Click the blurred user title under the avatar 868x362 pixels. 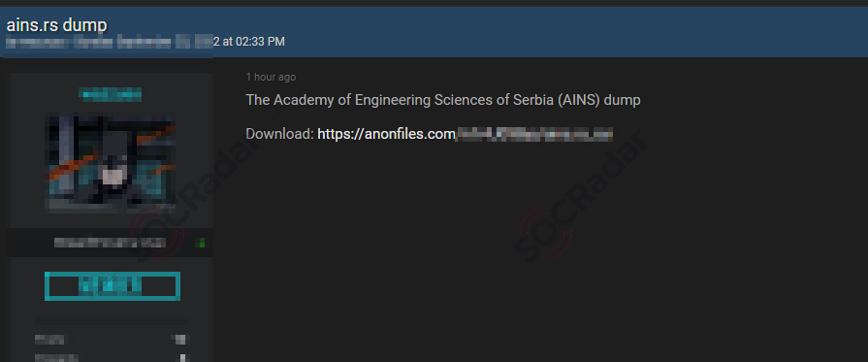(x=110, y=243)
